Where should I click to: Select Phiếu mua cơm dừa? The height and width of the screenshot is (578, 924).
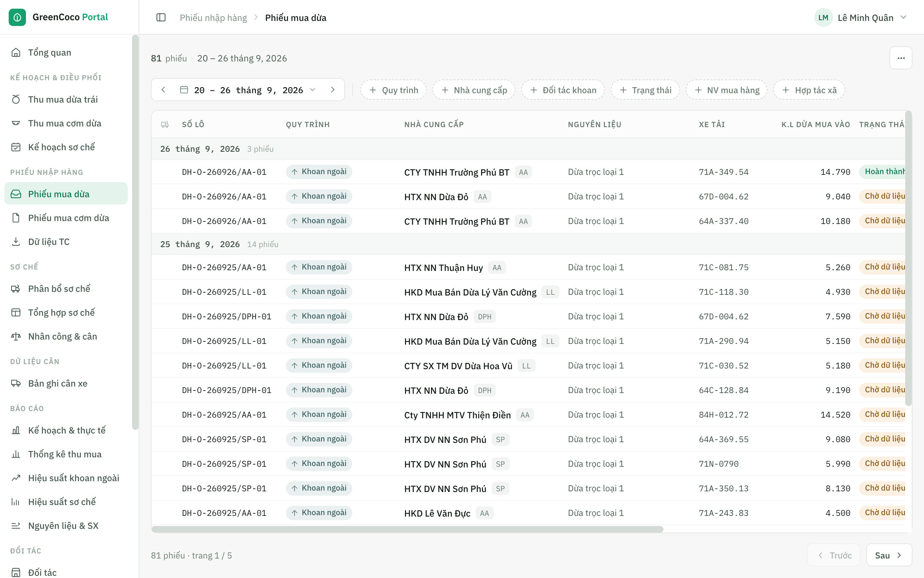coord(66,218)
